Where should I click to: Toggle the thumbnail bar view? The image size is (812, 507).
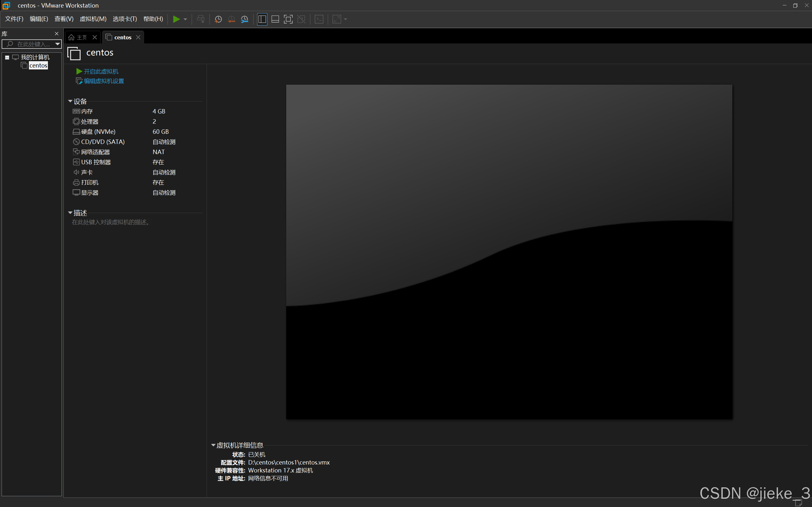(275, 19)
